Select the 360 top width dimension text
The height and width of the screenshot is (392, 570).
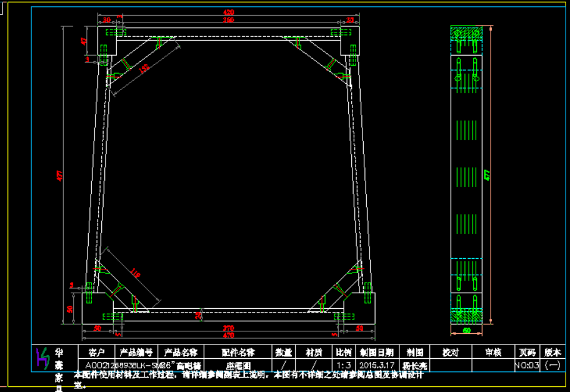[x=229, y=21]
